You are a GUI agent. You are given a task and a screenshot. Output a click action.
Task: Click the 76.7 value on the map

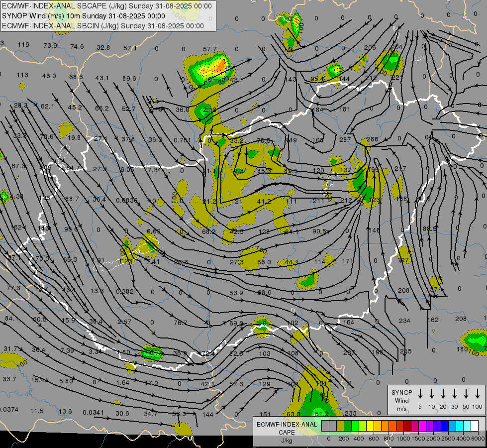[181, 323]
